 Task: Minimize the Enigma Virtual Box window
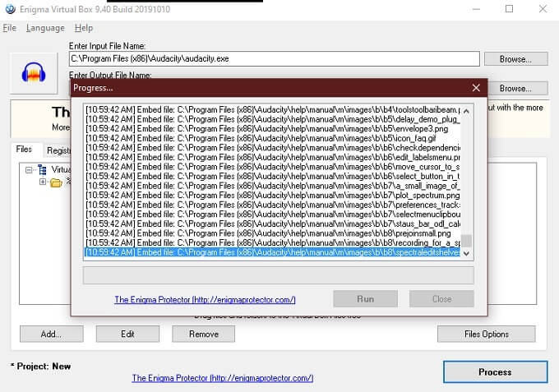point(476,9)
